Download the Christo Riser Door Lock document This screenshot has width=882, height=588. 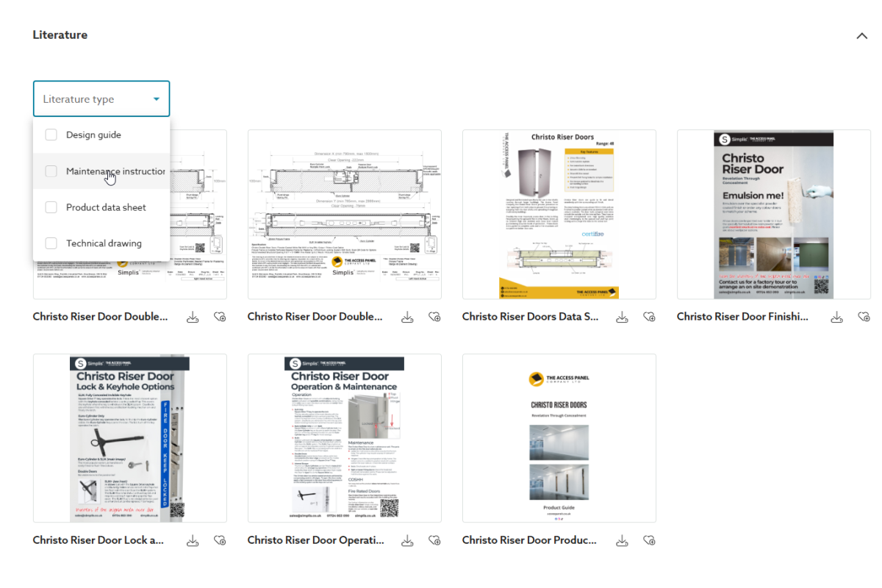(x=193, y=540)
